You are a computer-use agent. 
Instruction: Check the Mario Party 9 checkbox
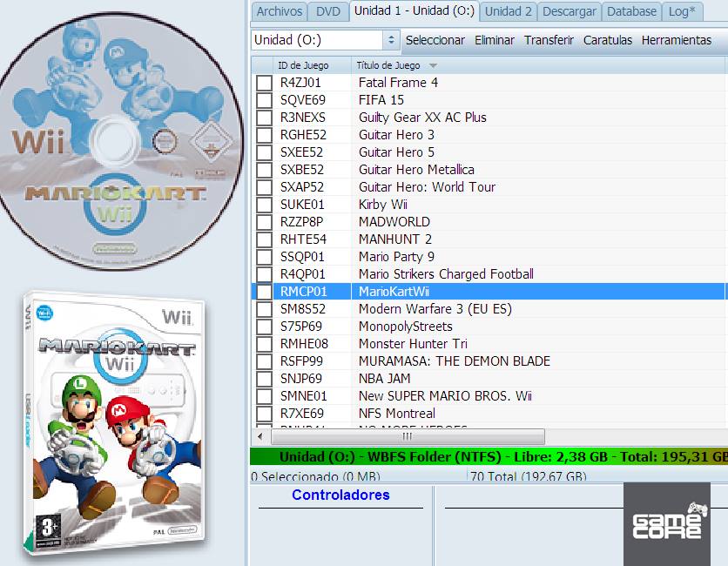pos(264,257)
